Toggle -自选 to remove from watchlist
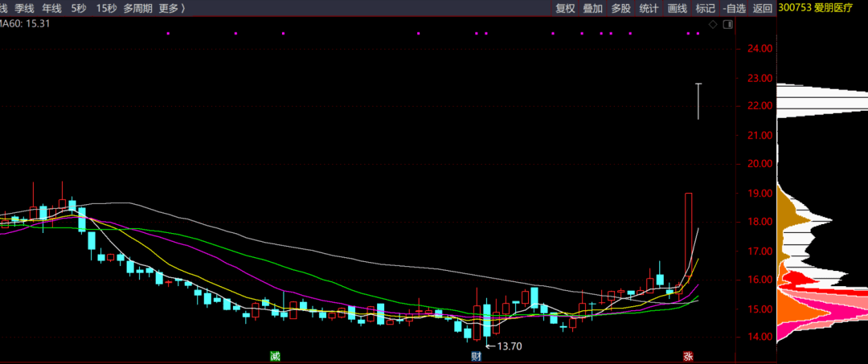Image resolution: width=868 pixels, height=364 pixels. coord(735,8)
